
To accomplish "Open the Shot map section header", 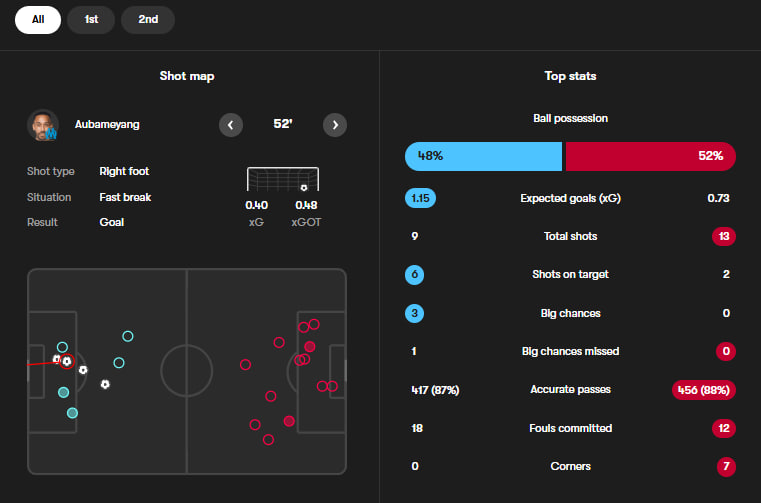I will click(x=187, y=76).
